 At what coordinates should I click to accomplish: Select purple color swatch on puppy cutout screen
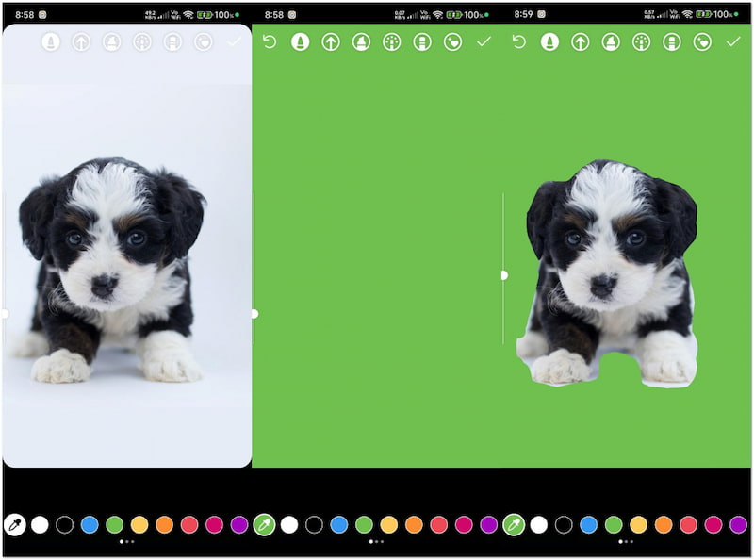click(738, 524)
